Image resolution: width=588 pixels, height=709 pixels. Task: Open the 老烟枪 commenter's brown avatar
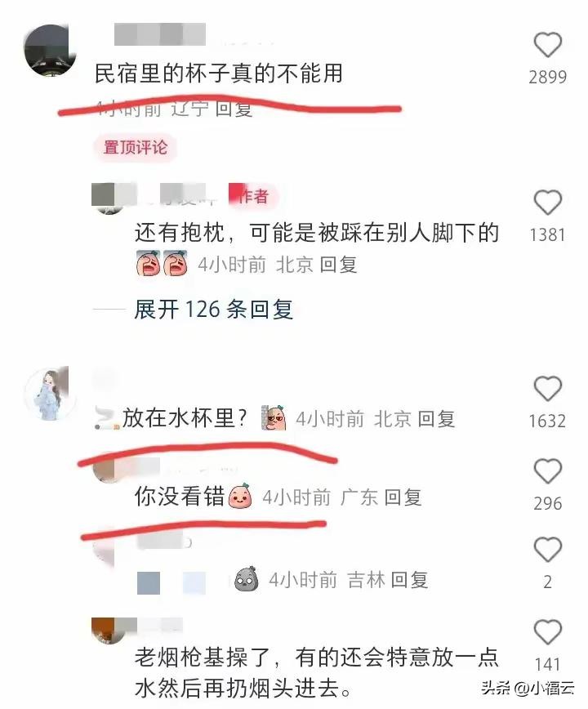[x=108, y=631]
